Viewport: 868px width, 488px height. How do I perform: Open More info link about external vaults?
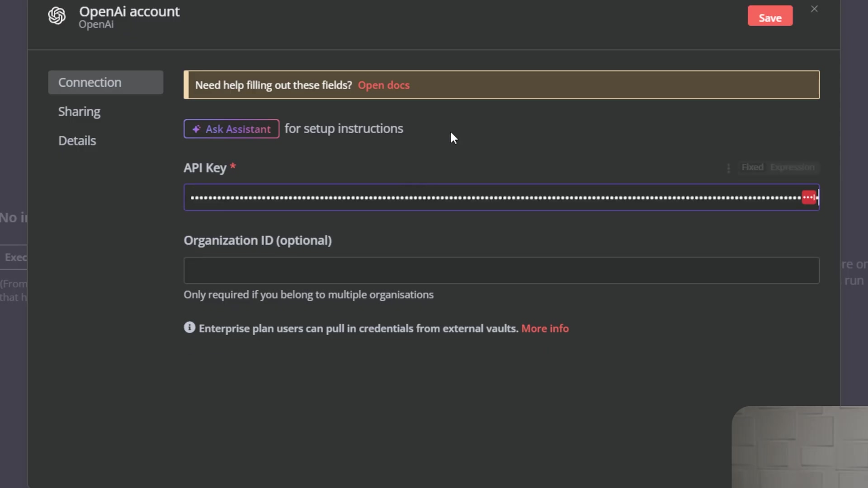coord(545,328)
